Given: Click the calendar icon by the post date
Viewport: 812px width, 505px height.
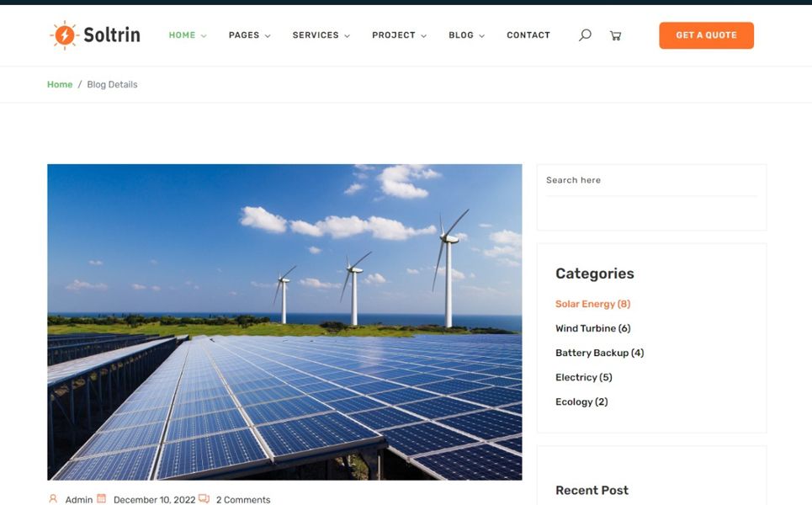Looking at the screenshot, I should coord(101,498).
